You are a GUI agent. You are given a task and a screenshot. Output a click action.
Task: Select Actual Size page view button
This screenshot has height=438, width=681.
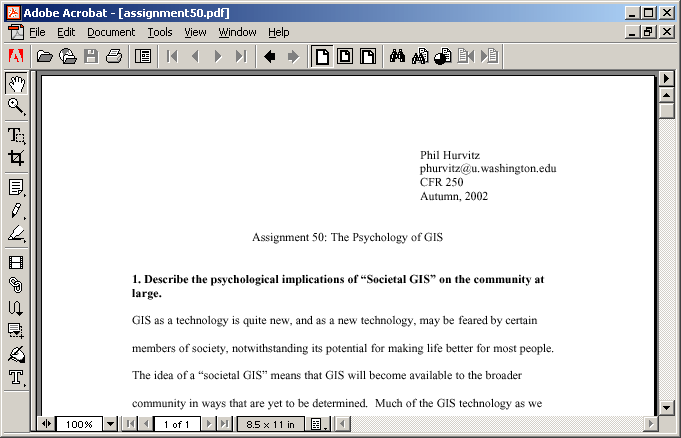point(322,56)
